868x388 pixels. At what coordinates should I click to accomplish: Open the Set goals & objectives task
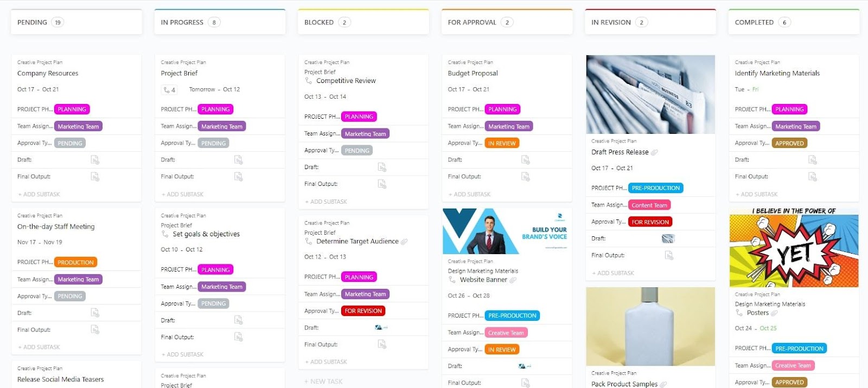[x=206, y=234]
